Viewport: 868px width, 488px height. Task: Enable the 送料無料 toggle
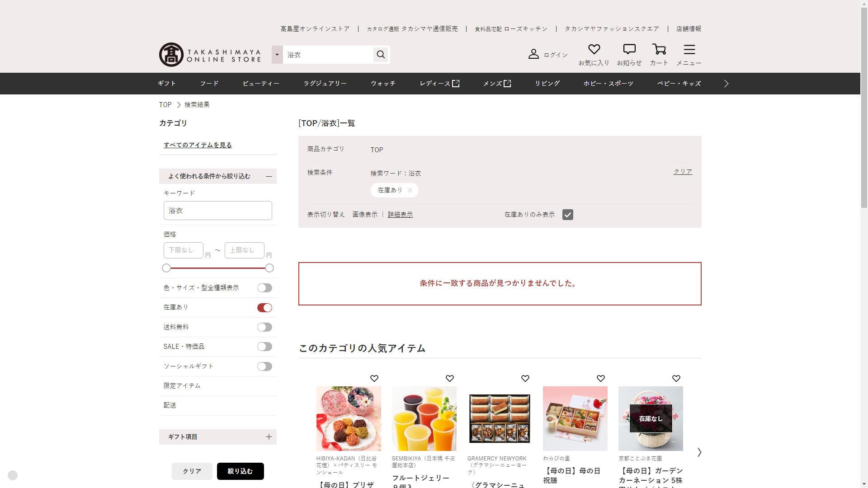click(x=264, y=327)
